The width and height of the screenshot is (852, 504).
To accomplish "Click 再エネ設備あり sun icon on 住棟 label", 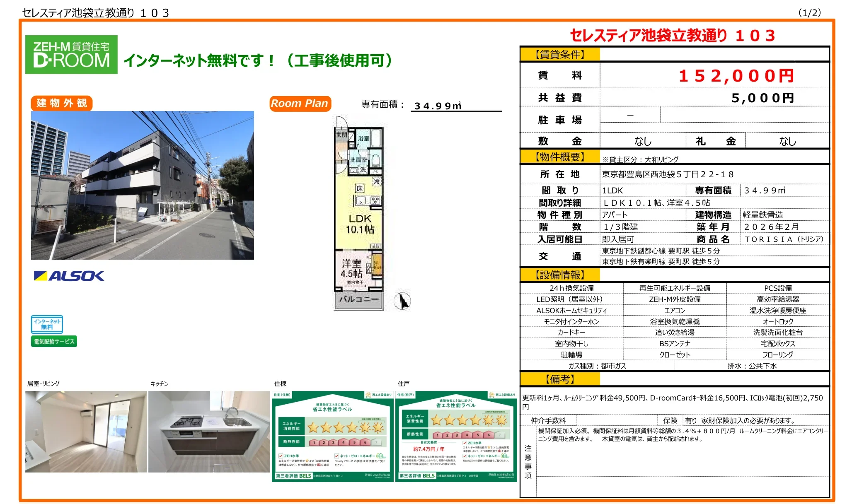I will coord(368,395).
